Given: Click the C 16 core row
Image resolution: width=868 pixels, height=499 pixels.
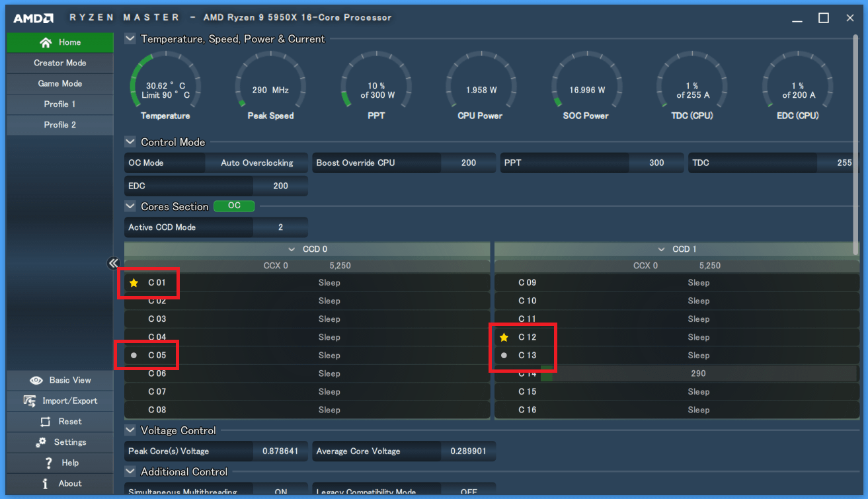Looking at the screenshot, I should click(x=676, y=410).
